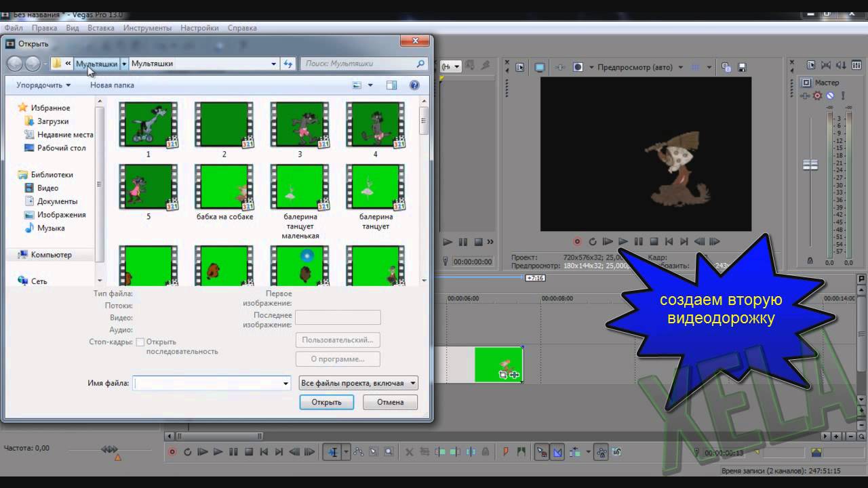
Task: Click the Master fader lock channels icon
Action: tap(810, 260)
